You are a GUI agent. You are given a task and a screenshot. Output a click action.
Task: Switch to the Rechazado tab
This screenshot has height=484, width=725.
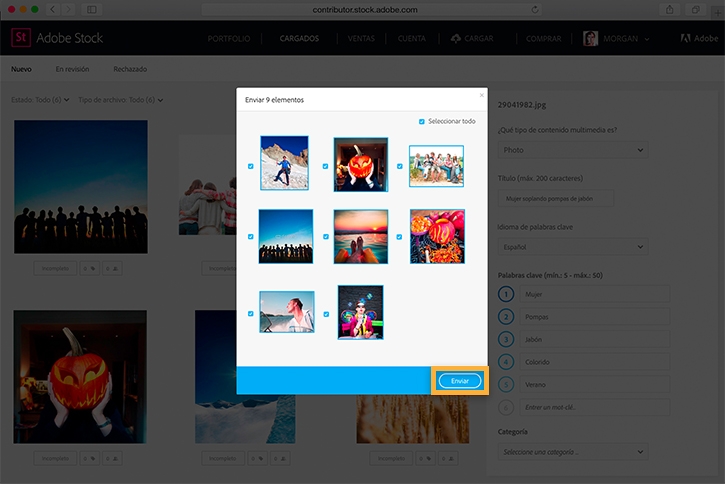130,69
